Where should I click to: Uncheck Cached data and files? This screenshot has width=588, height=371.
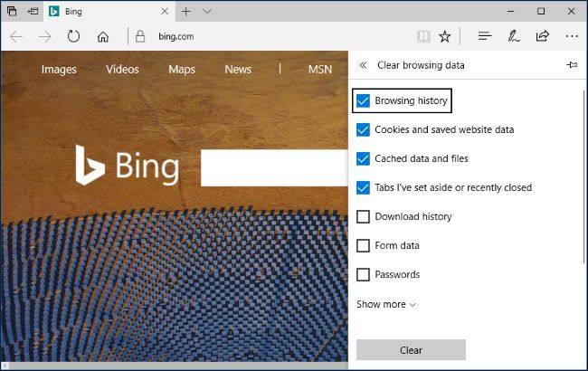coord(363,158)
